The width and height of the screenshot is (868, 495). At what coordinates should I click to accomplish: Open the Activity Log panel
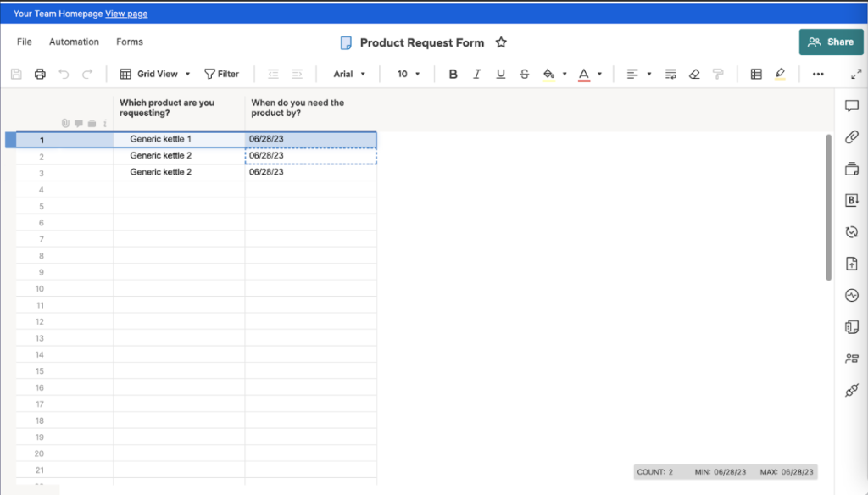point(851,295)
